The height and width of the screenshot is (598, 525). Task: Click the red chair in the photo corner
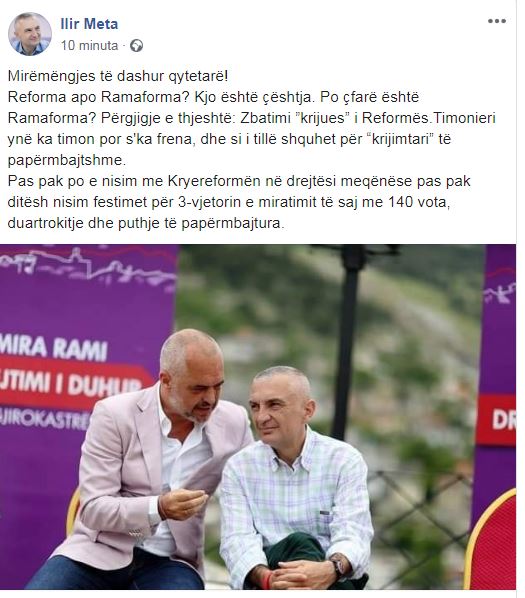[x=491, y=543]
